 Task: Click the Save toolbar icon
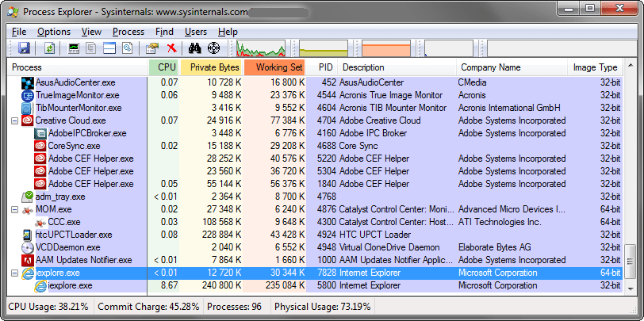(x=25, y=48)
